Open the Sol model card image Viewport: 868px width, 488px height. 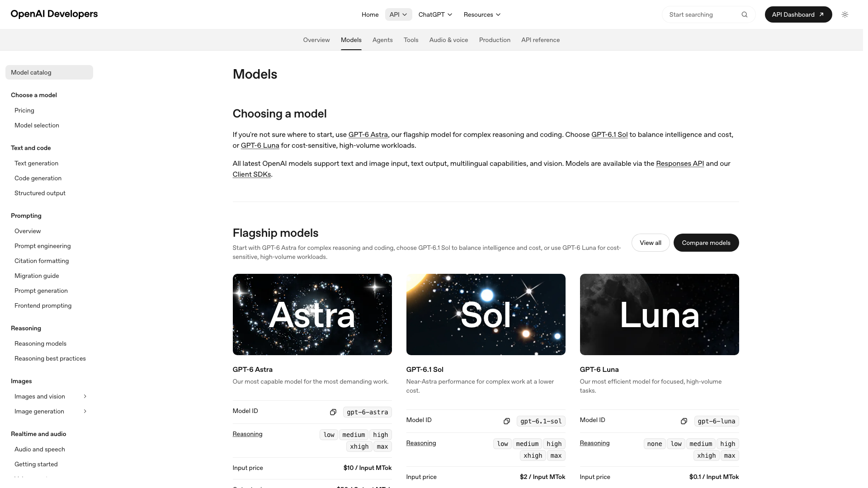pos(486,314)
